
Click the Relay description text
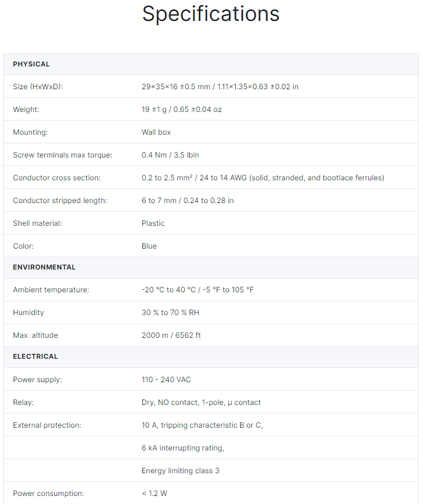(201, 402)
